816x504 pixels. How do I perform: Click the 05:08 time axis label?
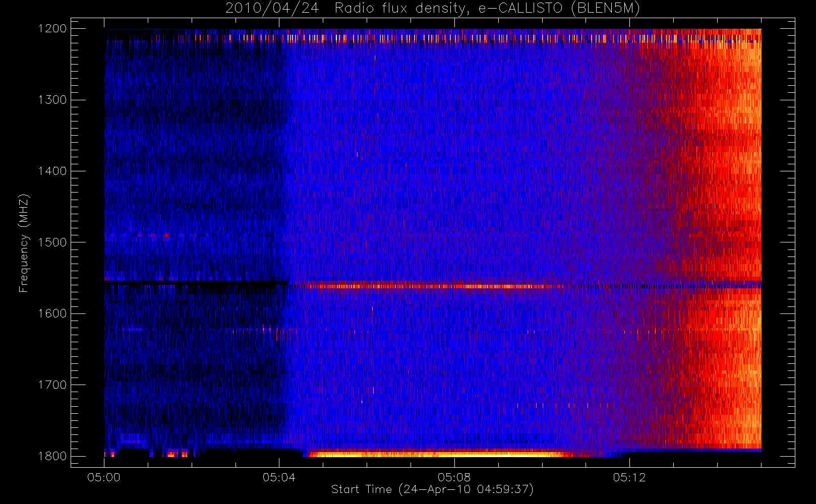pyautogui.click(x=454, y=477)
